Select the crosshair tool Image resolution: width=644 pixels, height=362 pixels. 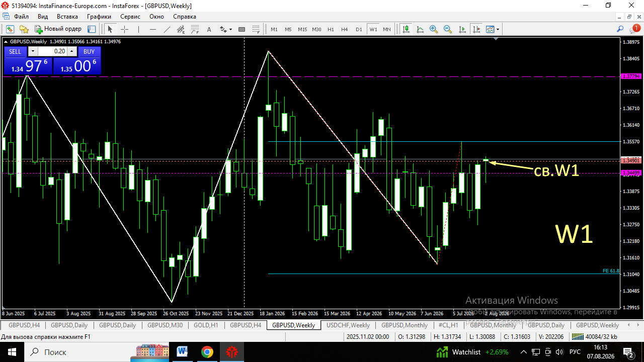(124, 29)
